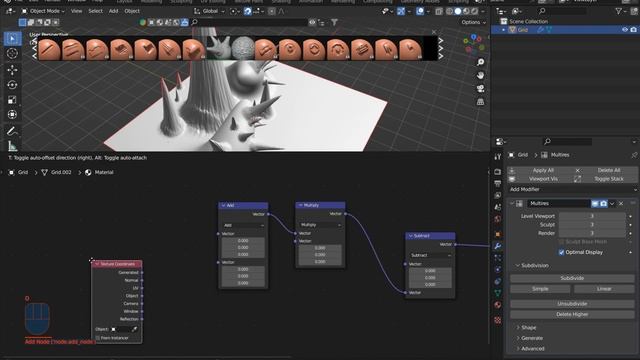Screen dimensions: 640x360
Task: Click the Sculpt level value slider
Action: (592, 224)
